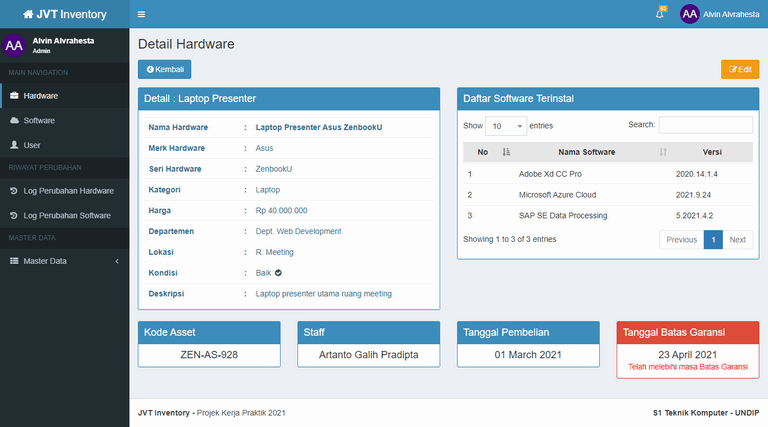Open the Master Data menu
The image size is (768, 427).
pos(65,261)
